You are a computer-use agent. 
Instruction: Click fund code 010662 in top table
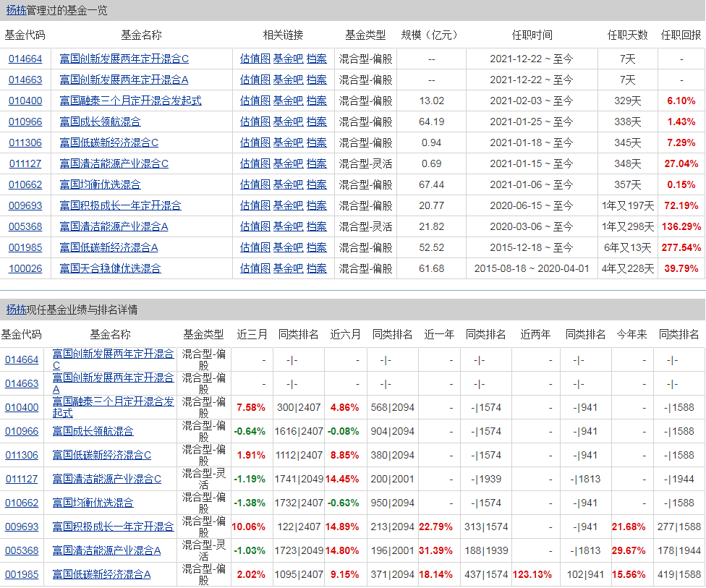(25, 184)
